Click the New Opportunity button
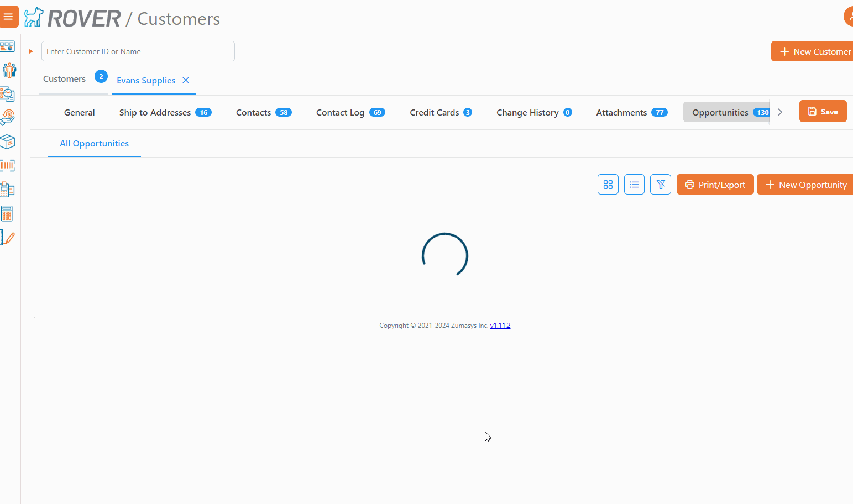853x504 pixels. click(x=805, y=185)
